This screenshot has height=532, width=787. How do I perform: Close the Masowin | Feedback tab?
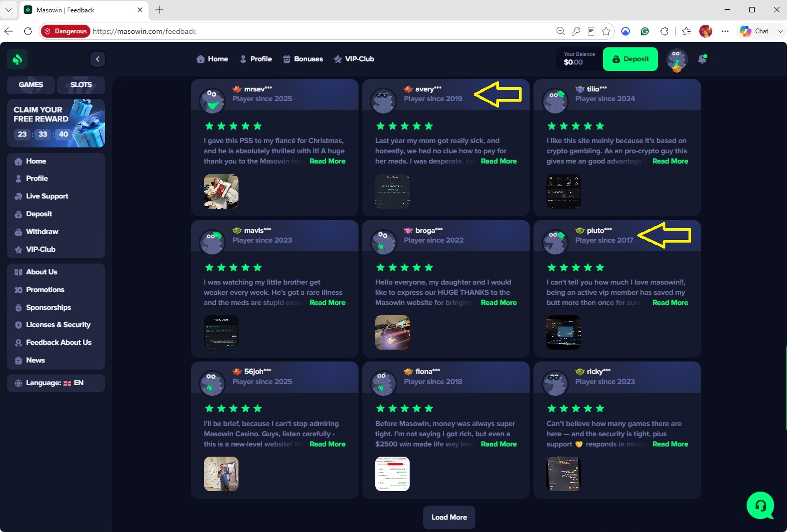click(140, 10)
